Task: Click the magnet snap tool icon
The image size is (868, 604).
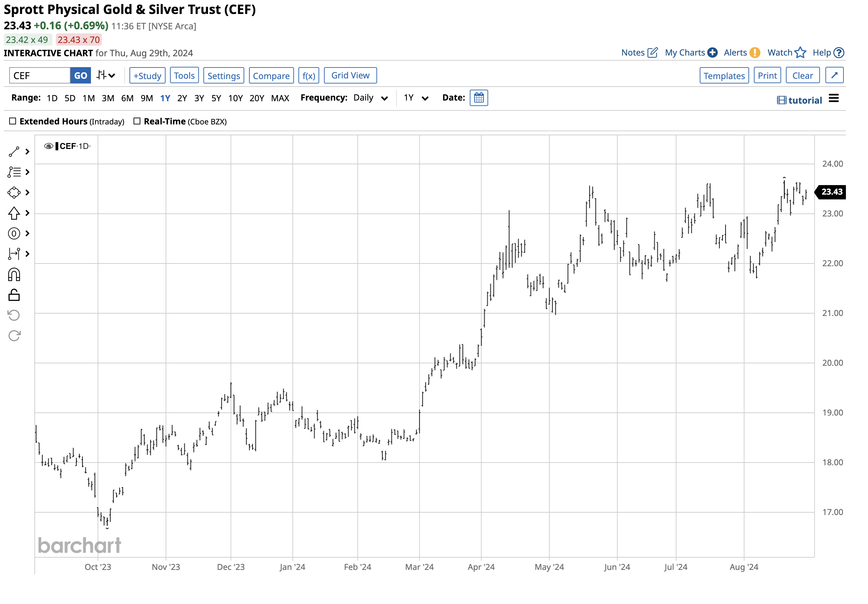Action: pyautogui.click(x=14, y=275)
